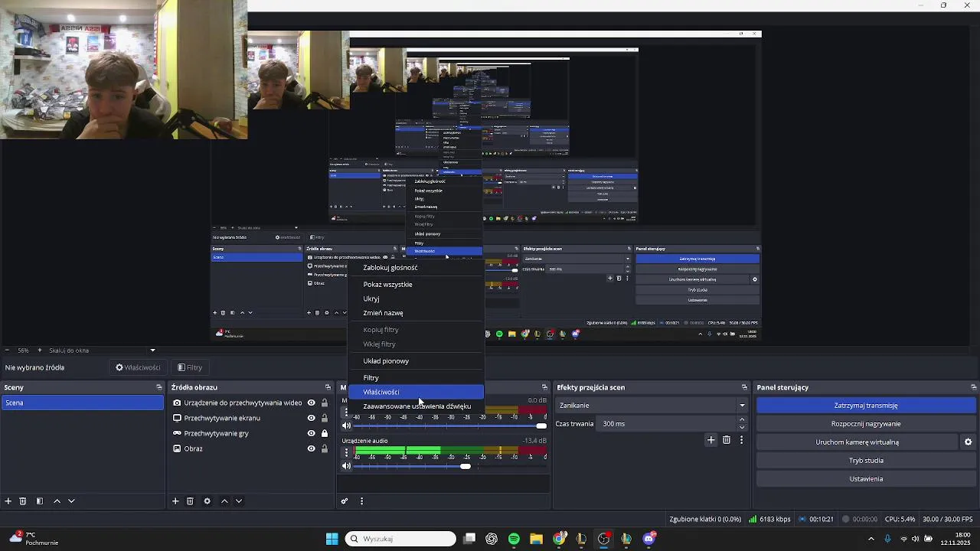The width and height of the screenshot is (980, 551).
Task: Open preview scaling dropdown Skaluj do okna
Action: pyautogui.click(x=102, y=350)
